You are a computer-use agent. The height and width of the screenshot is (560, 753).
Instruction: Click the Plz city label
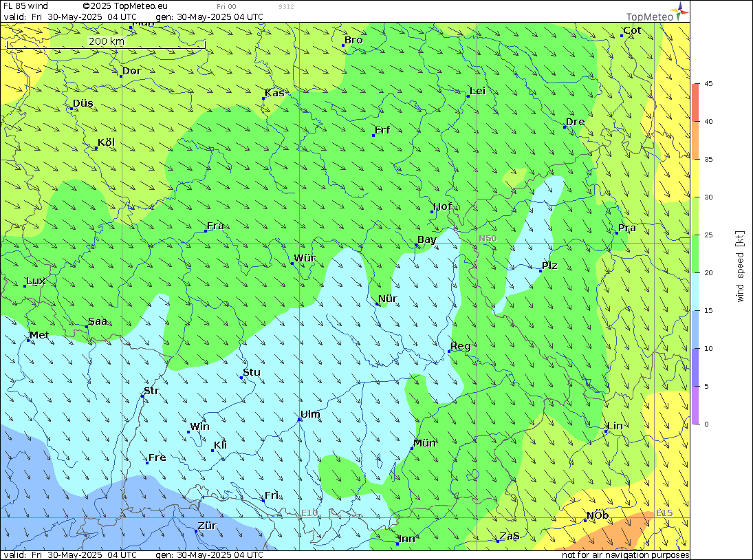click(x=549, y=266)
